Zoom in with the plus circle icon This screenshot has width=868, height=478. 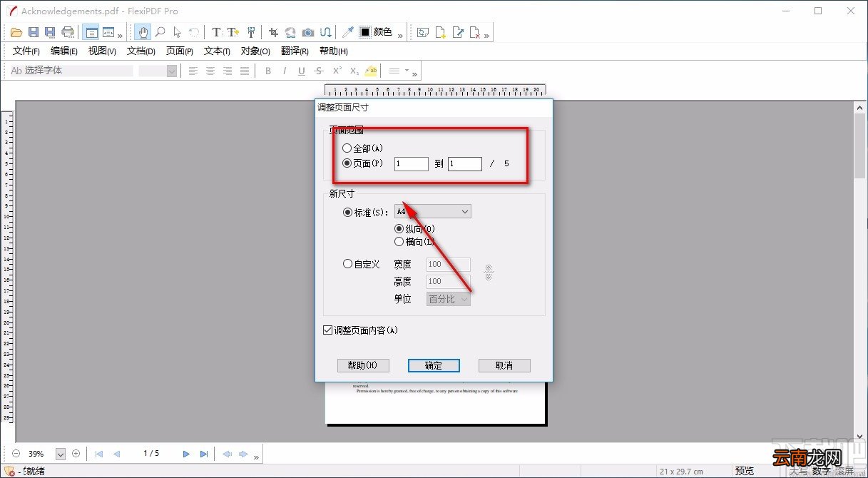click(76, 454)
